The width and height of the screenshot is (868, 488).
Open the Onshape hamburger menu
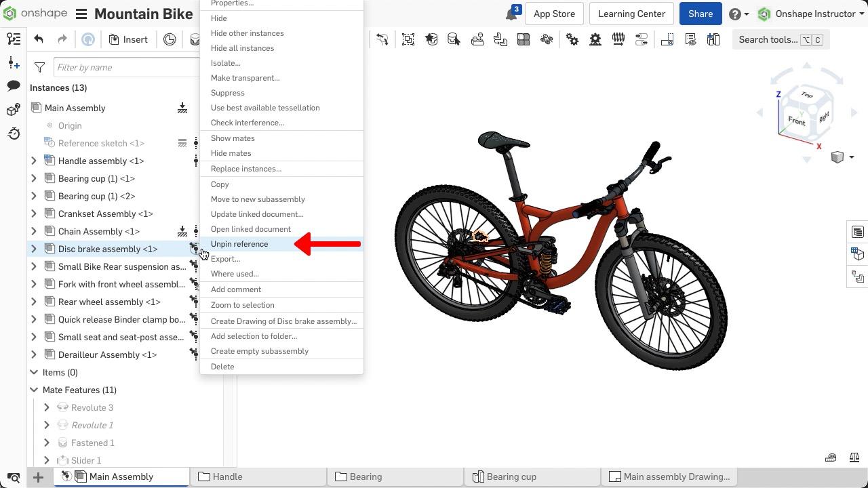81,14
